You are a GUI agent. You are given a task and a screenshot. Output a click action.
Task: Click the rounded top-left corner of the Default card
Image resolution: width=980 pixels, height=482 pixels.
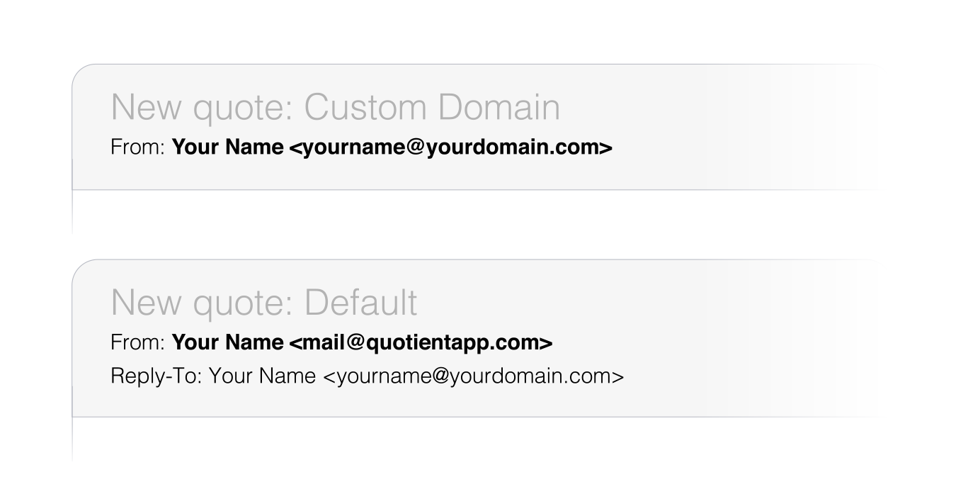click(x=83, y=270)
